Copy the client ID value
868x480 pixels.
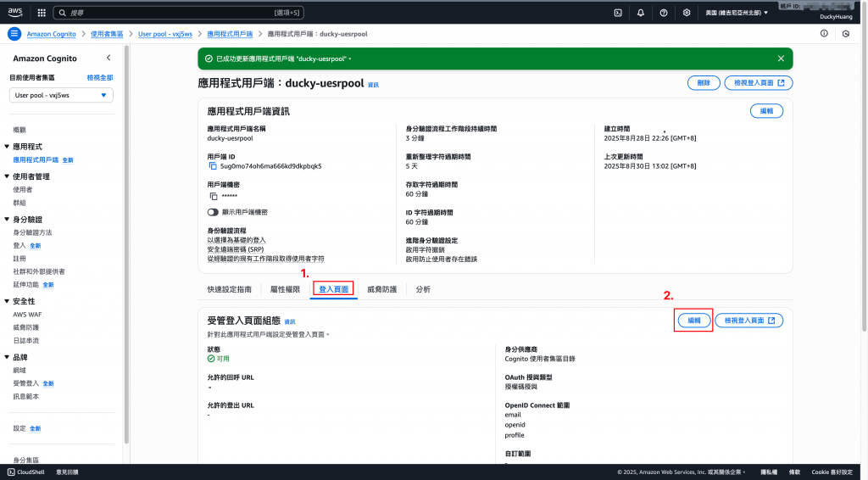click(x=213, y=166)
